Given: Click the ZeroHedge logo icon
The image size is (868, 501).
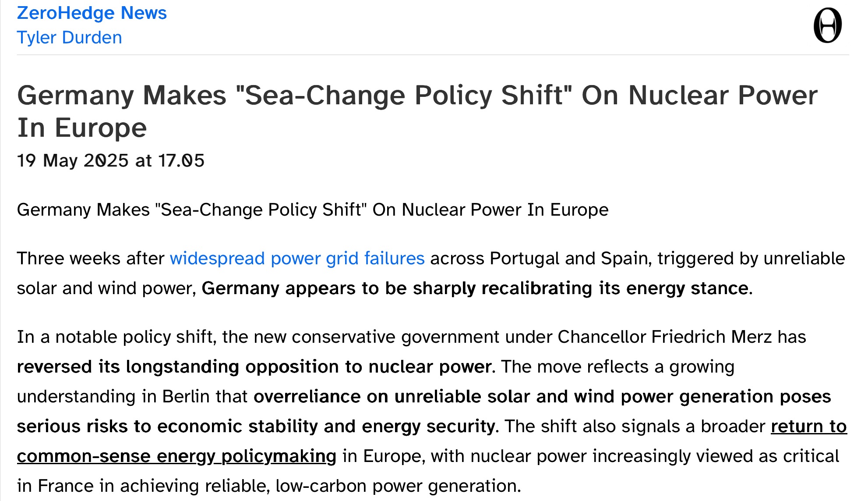Looking at the screenshot, I should coord(827,25).
